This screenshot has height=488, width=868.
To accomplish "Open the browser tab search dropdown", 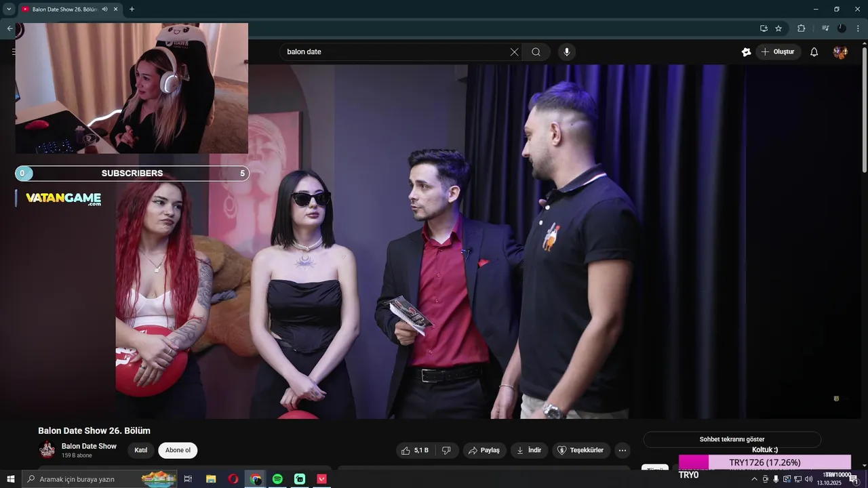I will pyautogui.click(x=9, y=9).
